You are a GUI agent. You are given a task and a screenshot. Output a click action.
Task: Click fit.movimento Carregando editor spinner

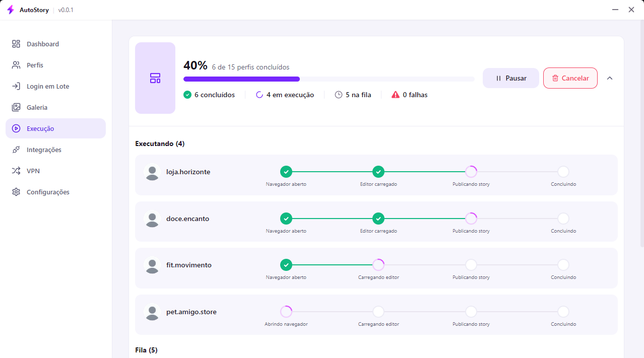(378, 265)
